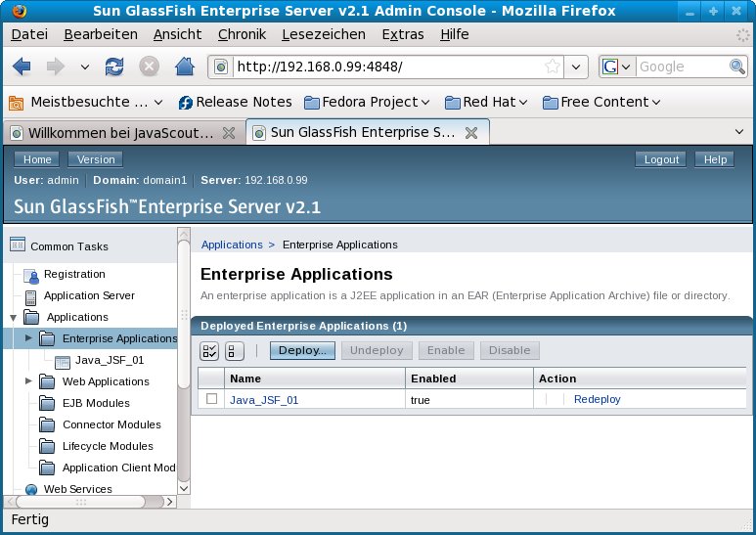Click the Registration icon in the tree

click(30, 275)
